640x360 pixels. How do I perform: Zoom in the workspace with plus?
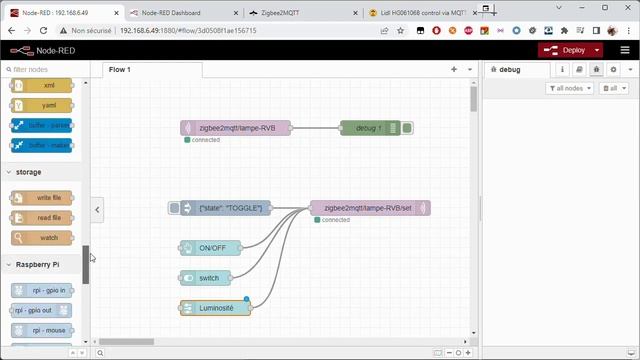[x=468, y=353]
